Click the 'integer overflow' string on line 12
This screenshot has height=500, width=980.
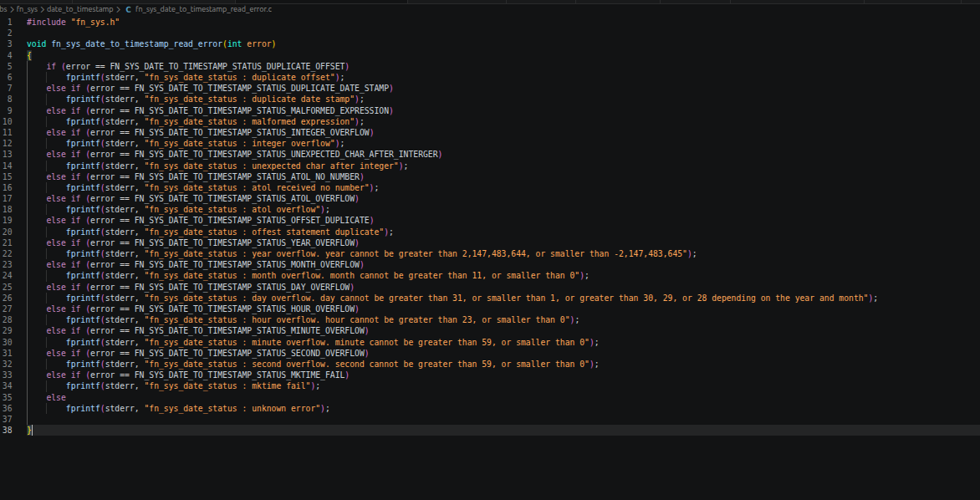click(x=242, y=143)
